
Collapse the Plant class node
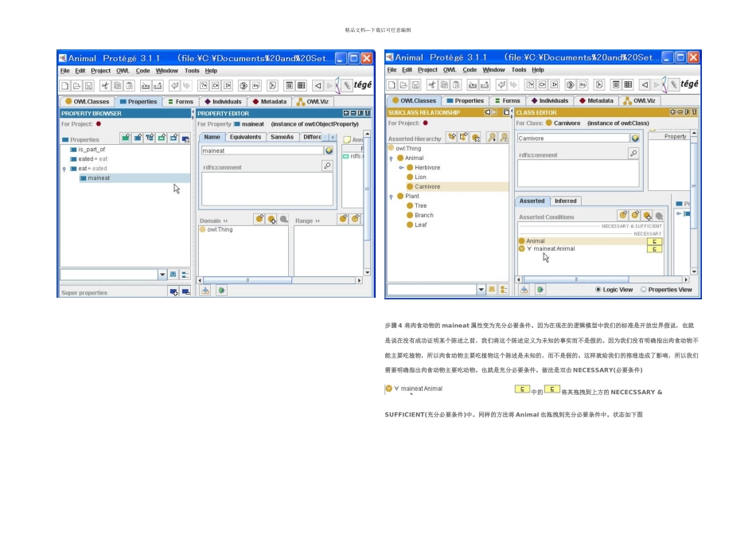pos(391,197)
